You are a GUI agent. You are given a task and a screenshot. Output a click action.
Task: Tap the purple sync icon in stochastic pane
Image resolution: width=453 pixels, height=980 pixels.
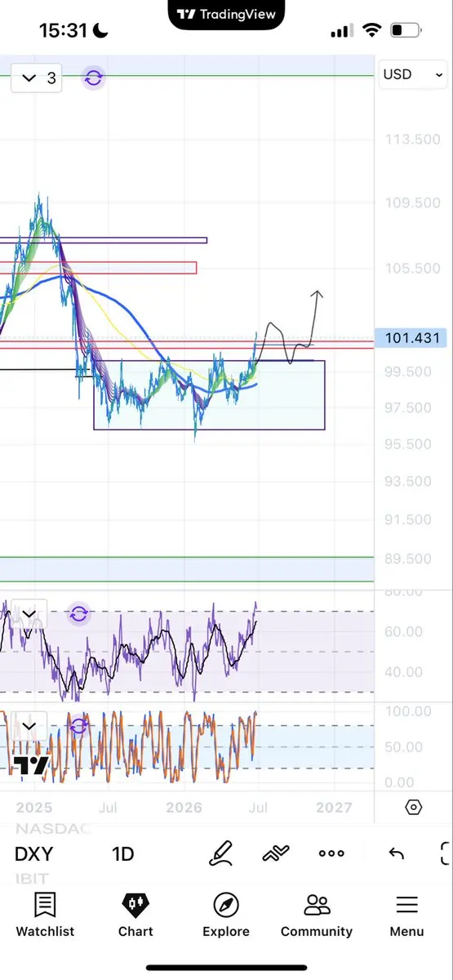coord(78,725)
